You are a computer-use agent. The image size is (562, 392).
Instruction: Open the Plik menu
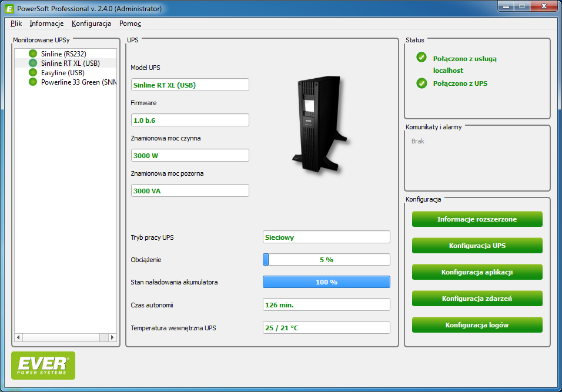coord(16,24)
